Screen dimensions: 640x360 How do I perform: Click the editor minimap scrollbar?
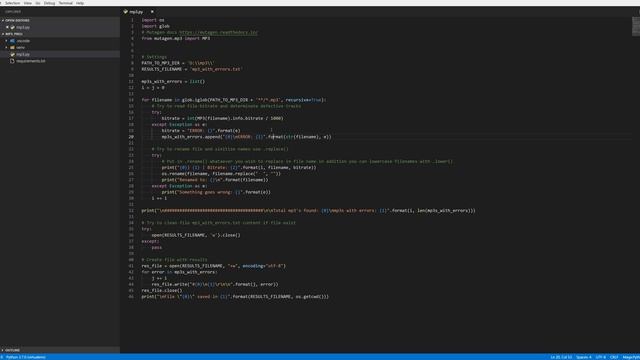pos(636,27)
